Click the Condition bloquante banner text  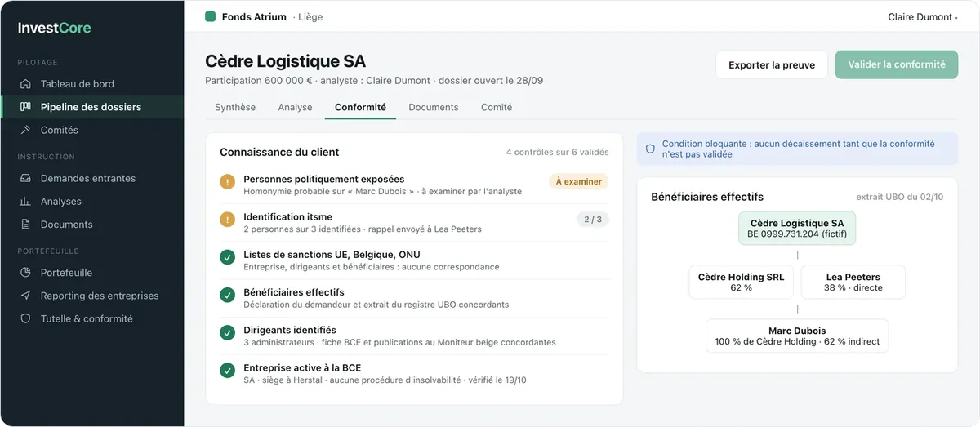798,149
